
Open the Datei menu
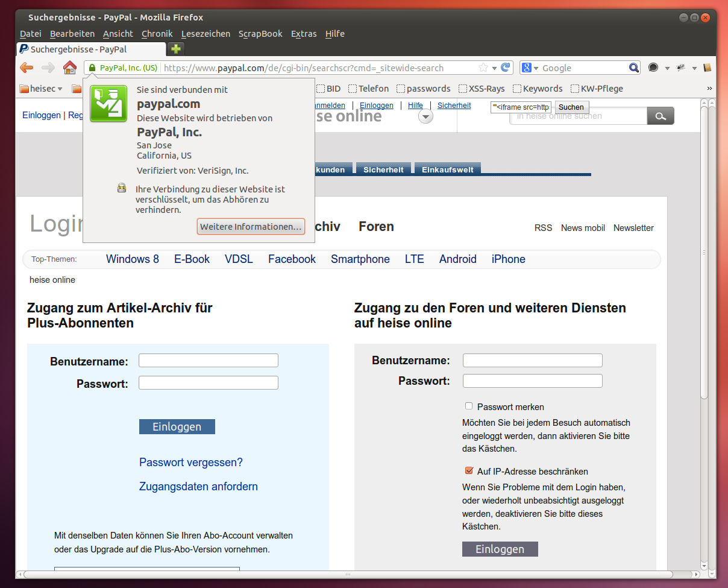point(31,34)
